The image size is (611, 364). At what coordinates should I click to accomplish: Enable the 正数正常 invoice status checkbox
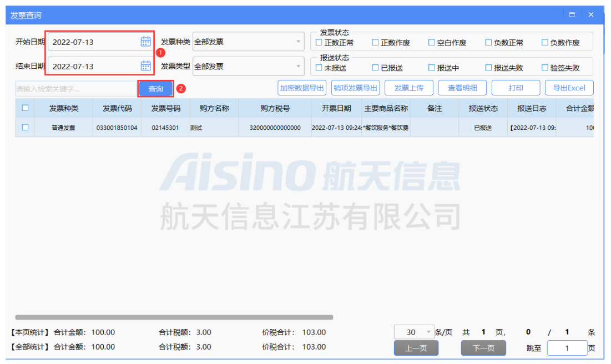[x=319, y=42]
